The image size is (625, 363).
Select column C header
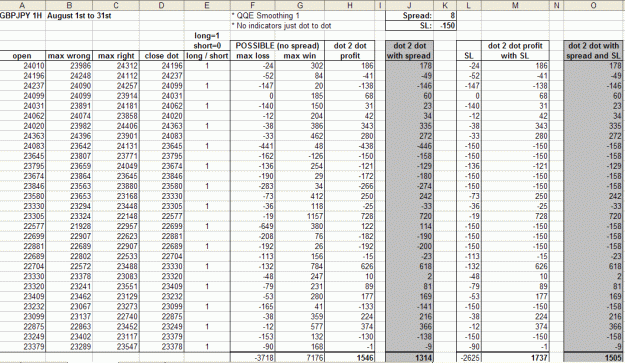(116, 5)
